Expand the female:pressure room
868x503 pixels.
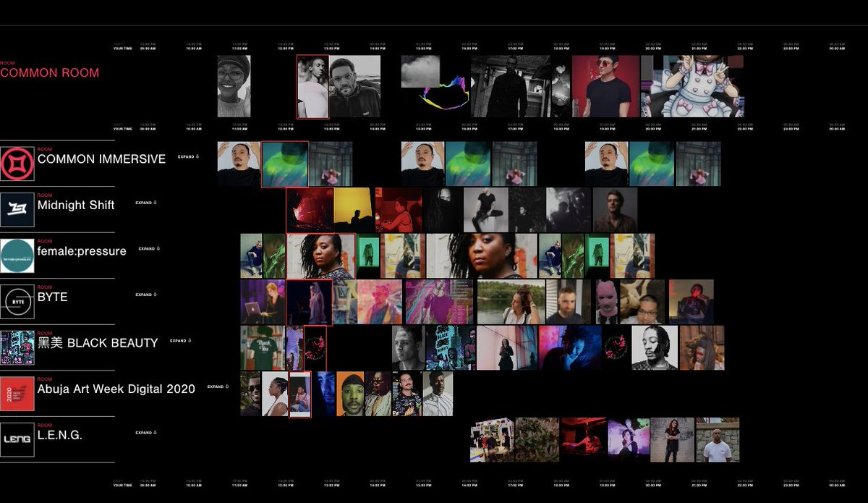[149, 248]
